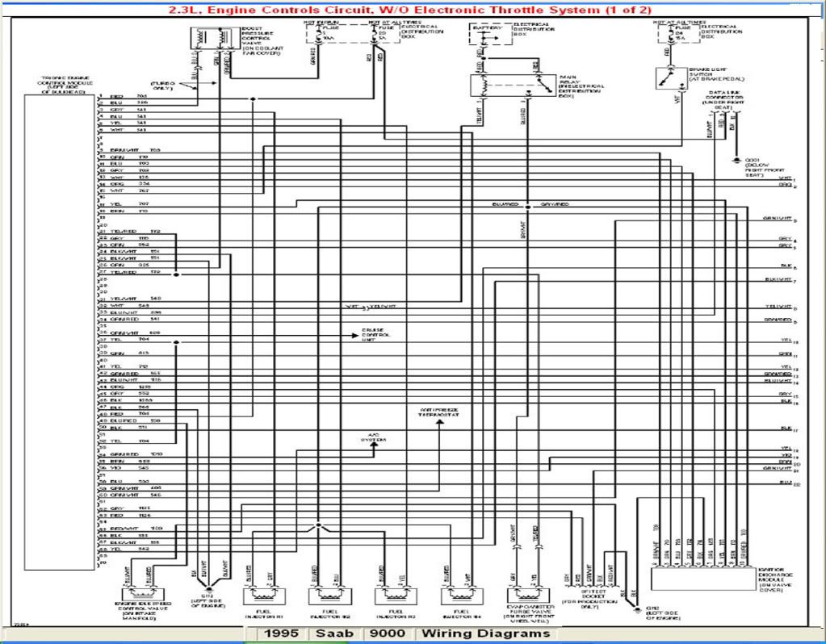Click the Engine Idle Speed Control Valve label
826x644 pixels.
[x=143, y=611]
